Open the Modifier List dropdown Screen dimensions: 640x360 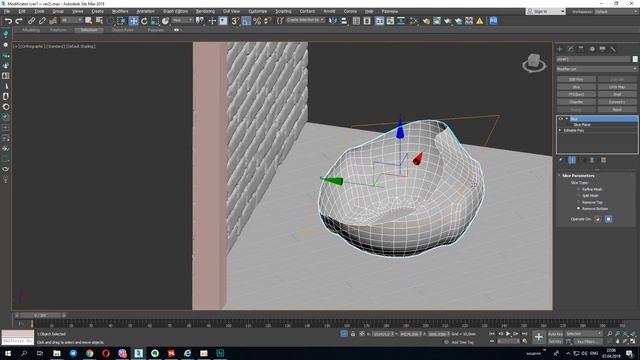tap(597, 69)
